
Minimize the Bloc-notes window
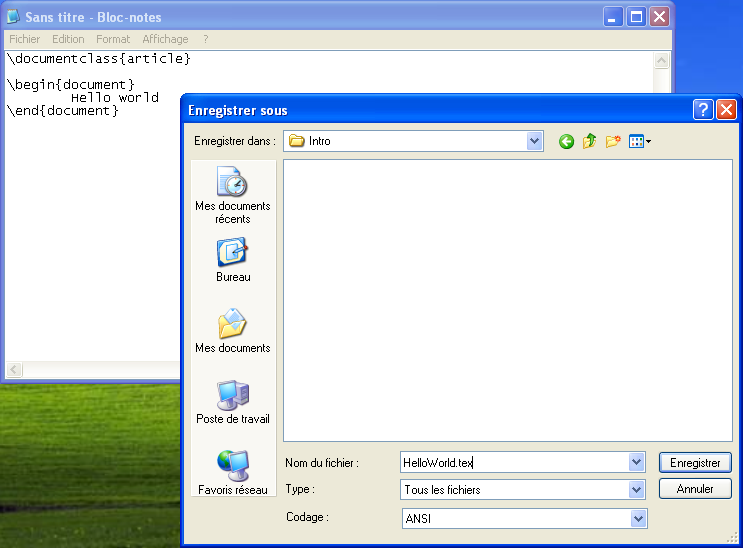point(613,17)
